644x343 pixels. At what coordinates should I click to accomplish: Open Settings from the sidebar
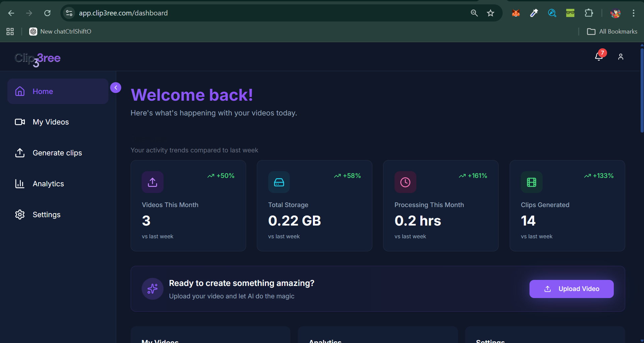coord(46,214)
